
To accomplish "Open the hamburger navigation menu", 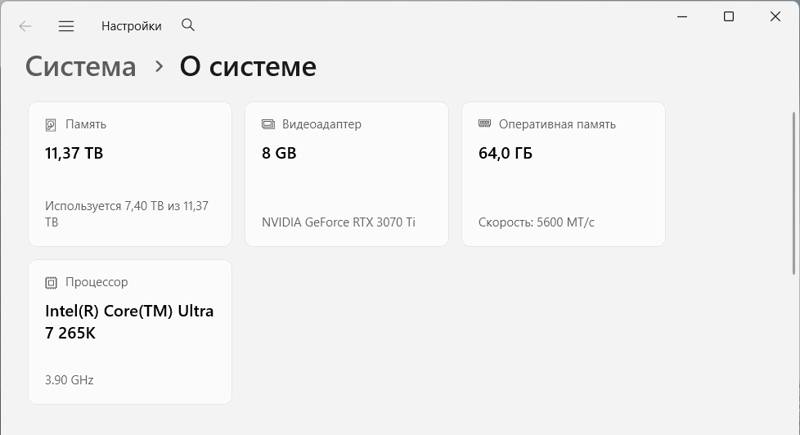I will click(66, 27).
